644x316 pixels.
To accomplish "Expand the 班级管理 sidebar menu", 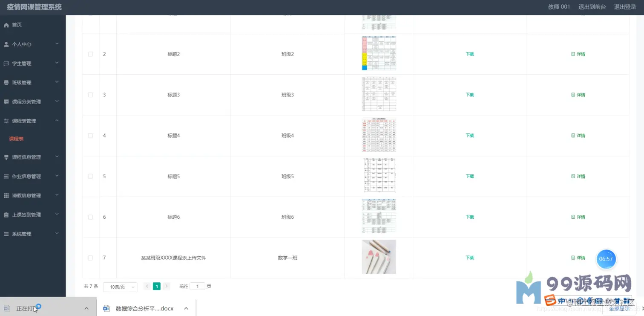I will point(57,82).
